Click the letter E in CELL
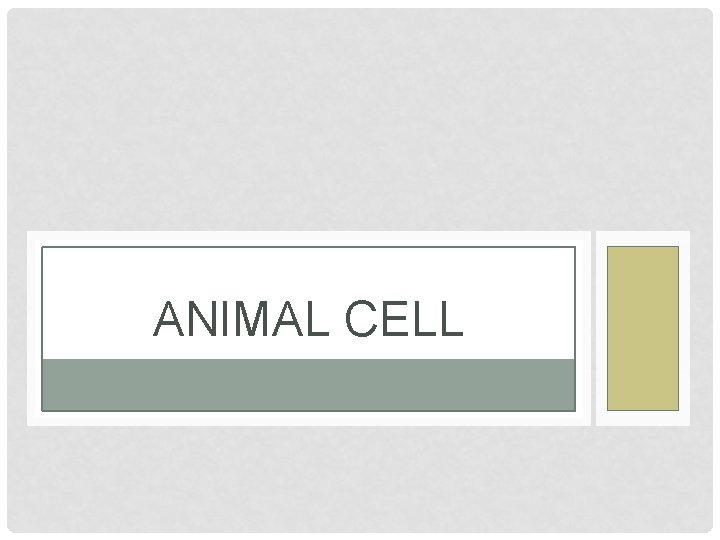This screenshot has height=540, width=720. 396,319
